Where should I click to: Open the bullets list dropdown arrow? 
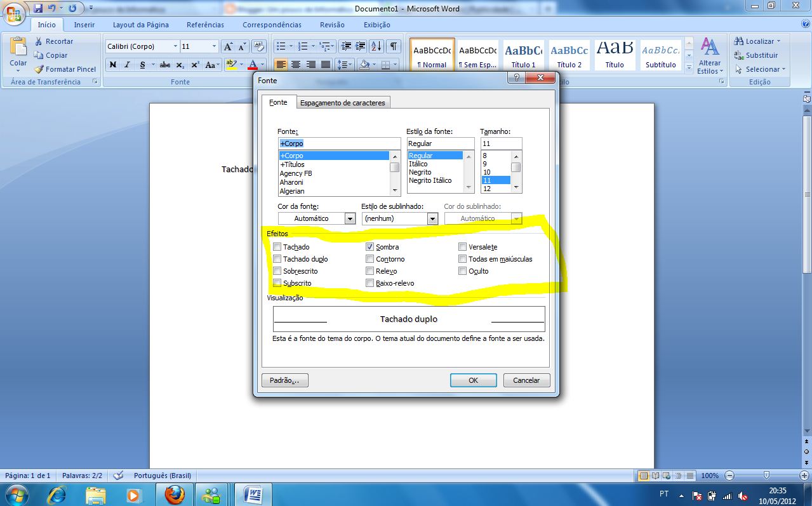pyautogui.click(x=291, y=46)
